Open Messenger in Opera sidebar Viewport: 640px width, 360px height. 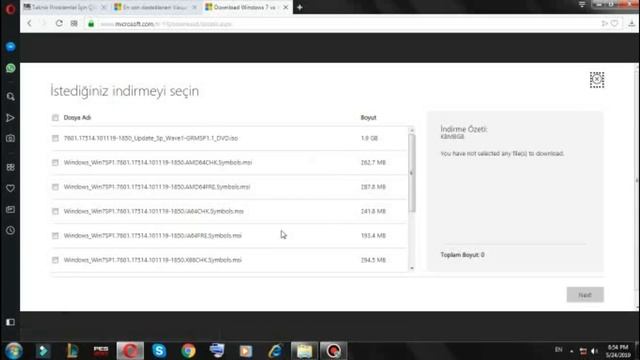(x=11, y=47)
